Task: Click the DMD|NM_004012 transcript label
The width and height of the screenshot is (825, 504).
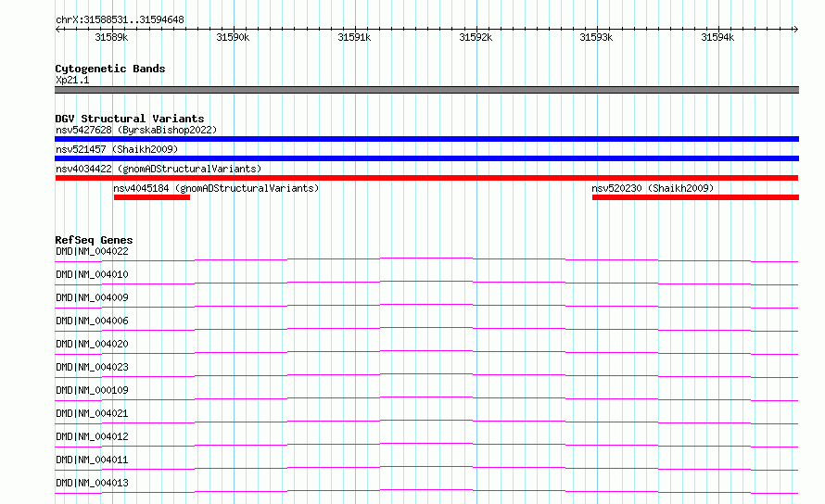Action: pyautogui.click(x=92, y=436)
